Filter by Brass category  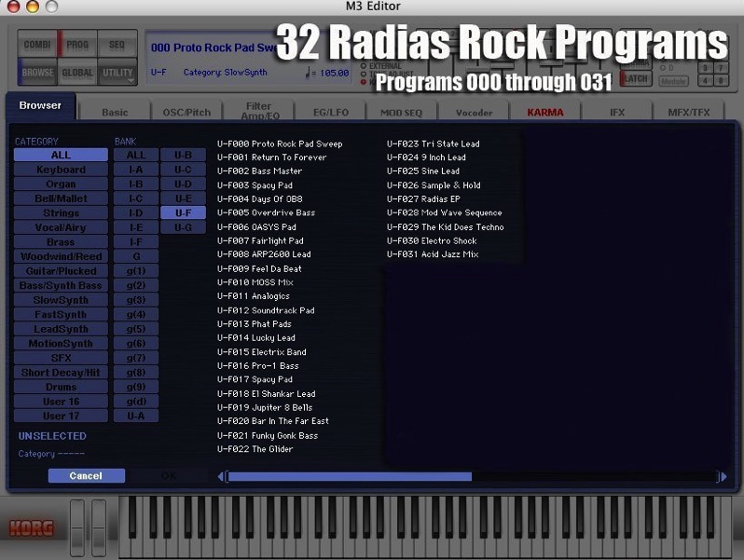(61, 242)
